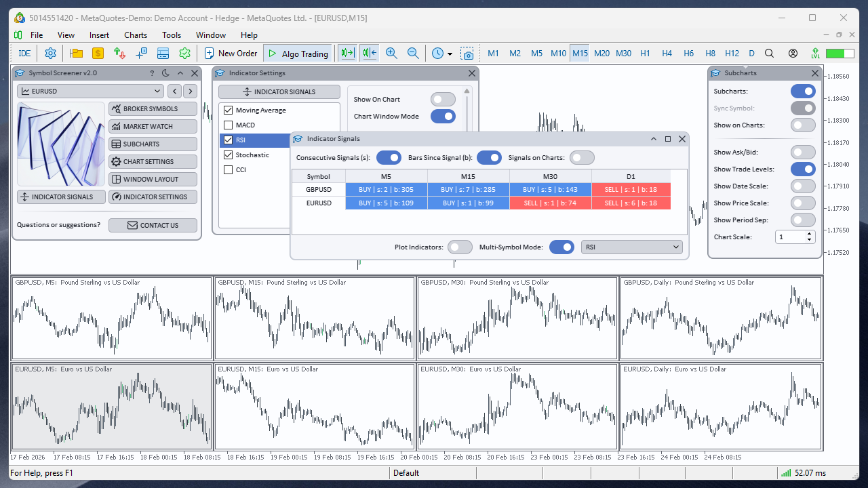The width and height of the screenshot is (868, 488).
Task: Click the crosshair with plus toolbar icon
Action: (x=141, y=53)
